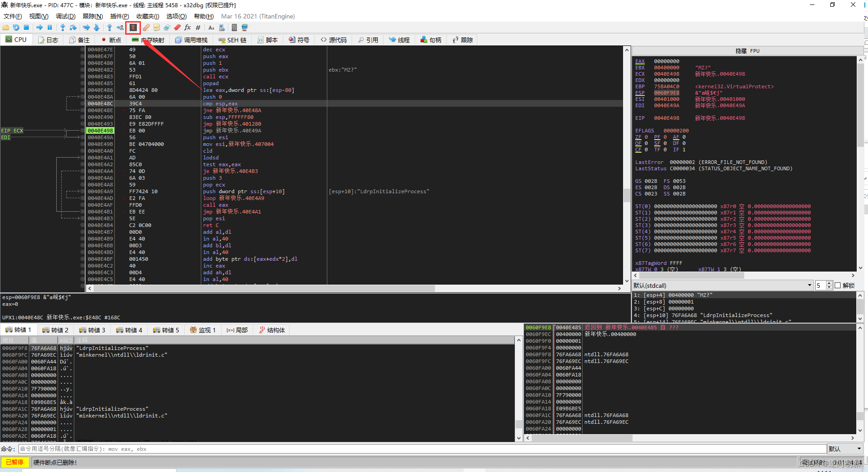Open the 文件(F) menu
The image size is (868, 472).
13,16
